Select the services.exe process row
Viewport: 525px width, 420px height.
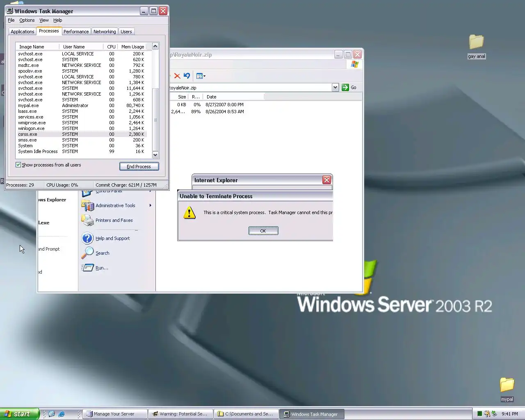point(81,117)
